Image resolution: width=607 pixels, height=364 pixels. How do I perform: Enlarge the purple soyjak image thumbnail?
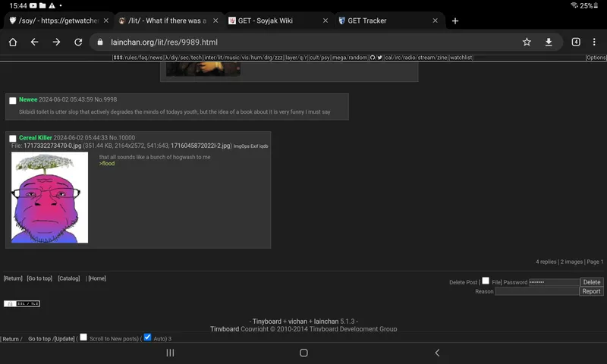click(49, 197)
